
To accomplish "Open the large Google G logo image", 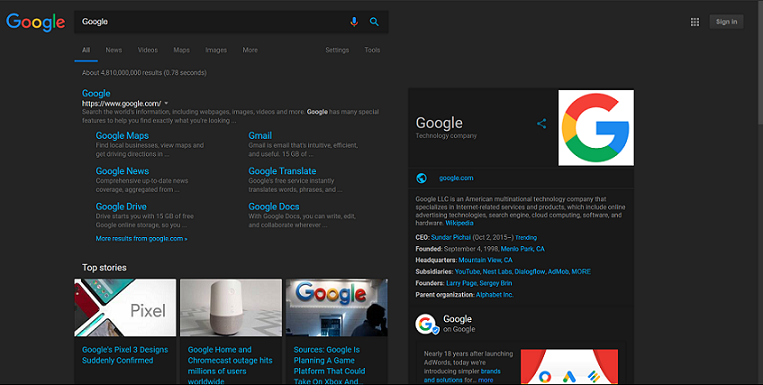I will point(596,128).
